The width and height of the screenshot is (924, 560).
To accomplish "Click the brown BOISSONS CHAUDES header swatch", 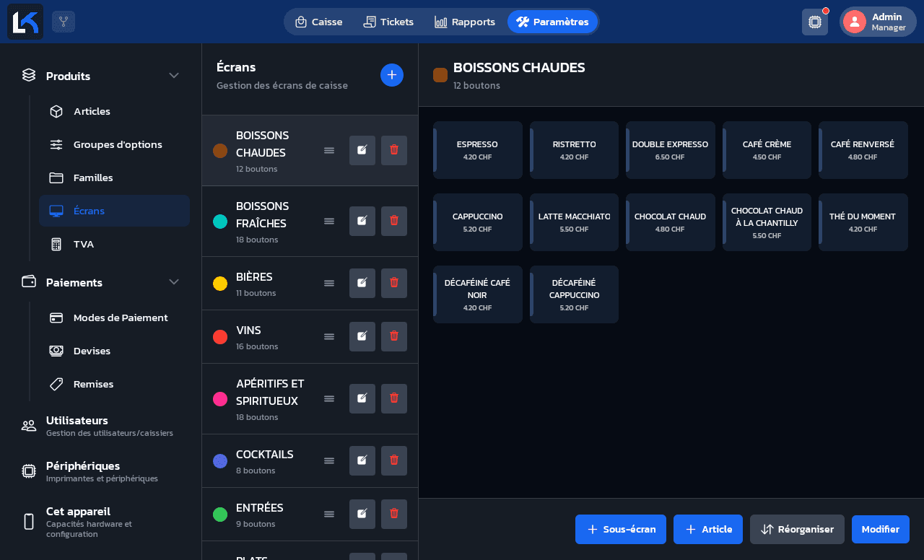I will coord(440,75).
